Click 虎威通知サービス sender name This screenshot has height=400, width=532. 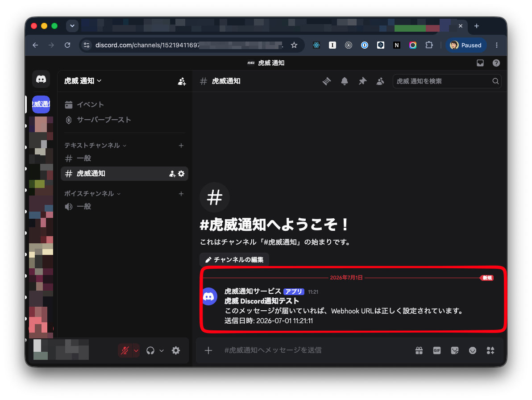(253, 291)
